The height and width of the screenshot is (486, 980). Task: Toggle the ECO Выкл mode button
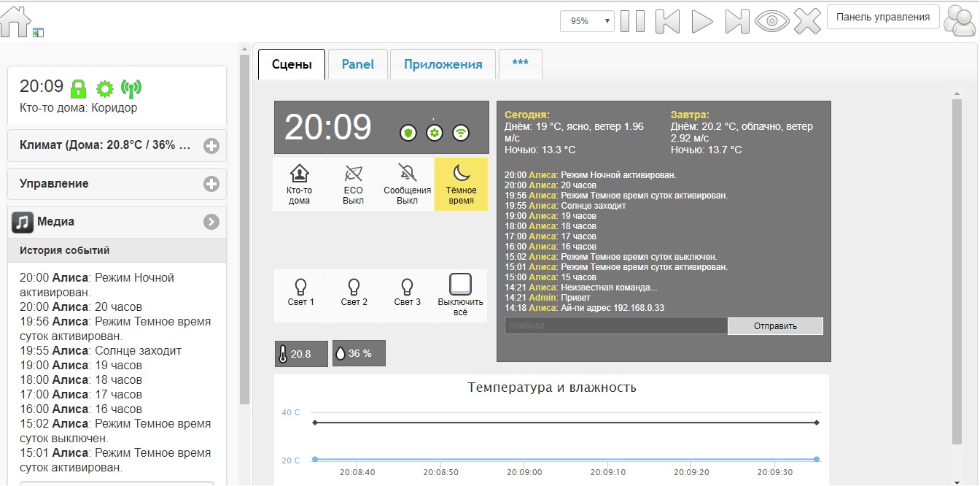pos(354,184)
